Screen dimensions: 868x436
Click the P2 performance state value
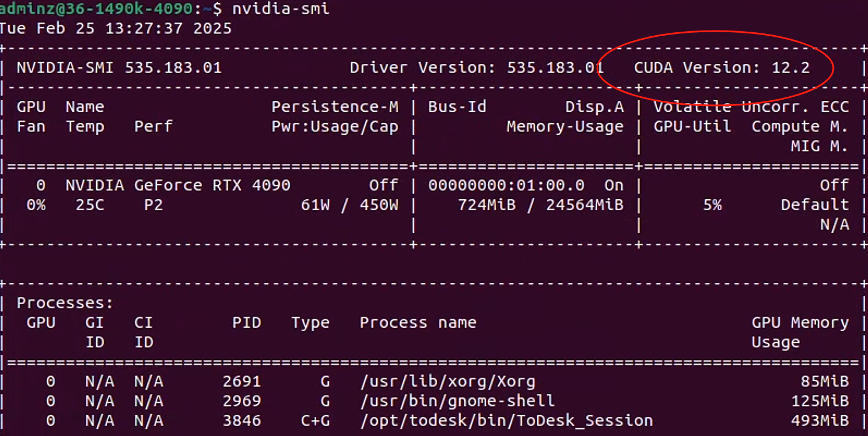click(x=153, y=204)
